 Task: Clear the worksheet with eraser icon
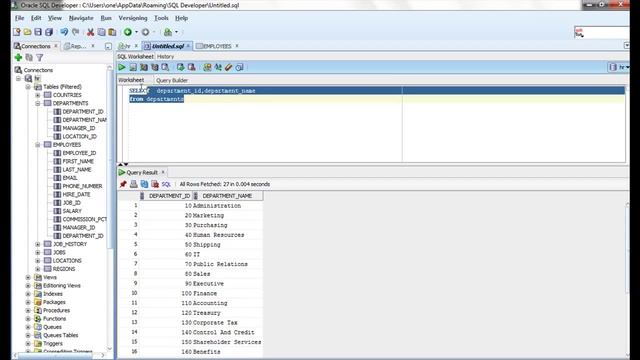[x=229, y=67]
